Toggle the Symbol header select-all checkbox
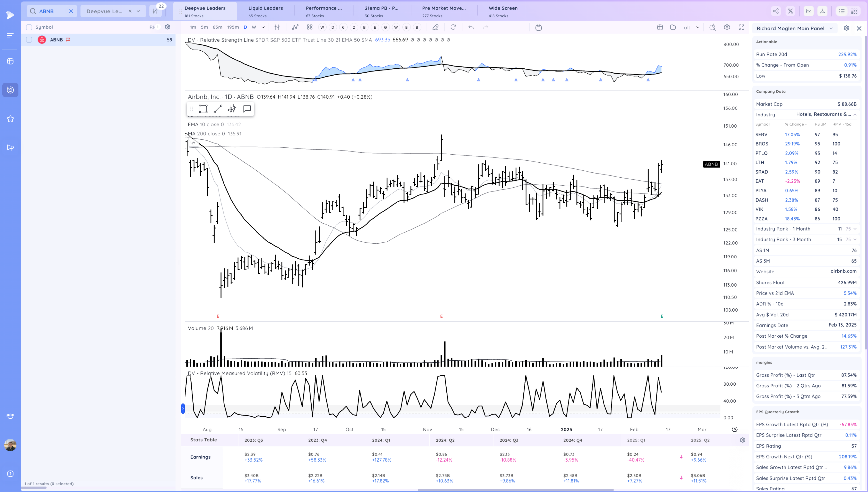The height and width of the screenshot is (492, 868). point(29,27)
